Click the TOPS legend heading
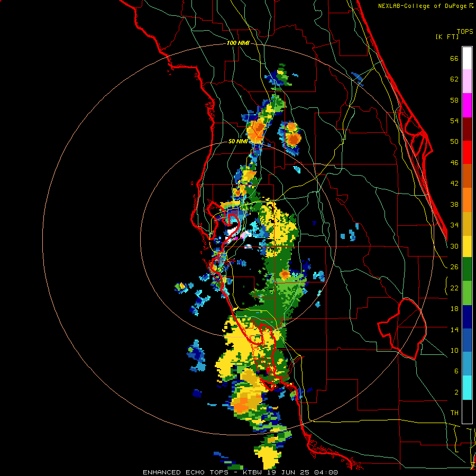Screen dimensions: 476x476 pos(465,31)
